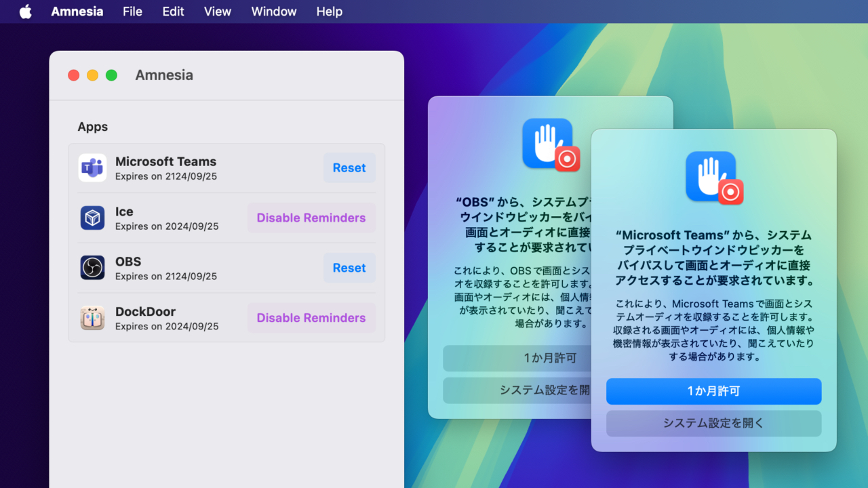
Task: Click the OBS app icon
Action: point(92,268)
